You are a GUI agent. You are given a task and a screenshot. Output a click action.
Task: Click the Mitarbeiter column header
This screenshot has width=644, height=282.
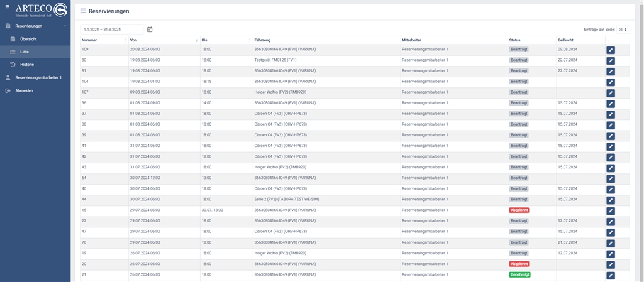coord(454,40)
